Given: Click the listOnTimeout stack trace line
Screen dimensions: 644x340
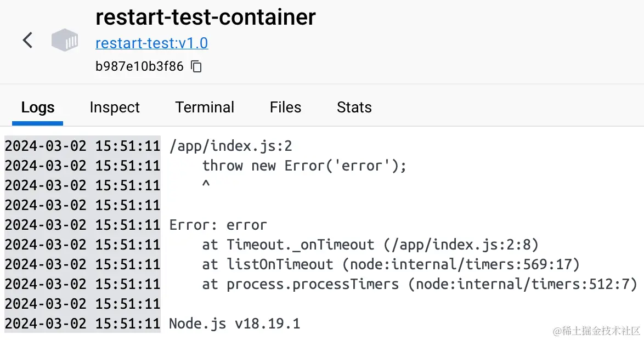Looking at the screenshot, I should tap(391, 264).
